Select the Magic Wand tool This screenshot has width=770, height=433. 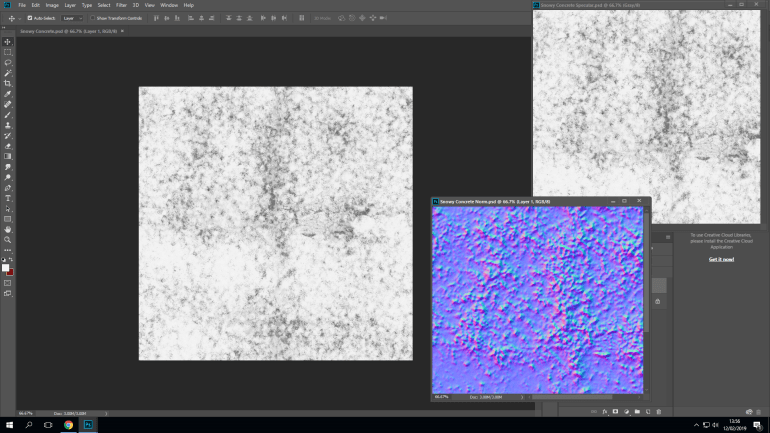(7, 73)
